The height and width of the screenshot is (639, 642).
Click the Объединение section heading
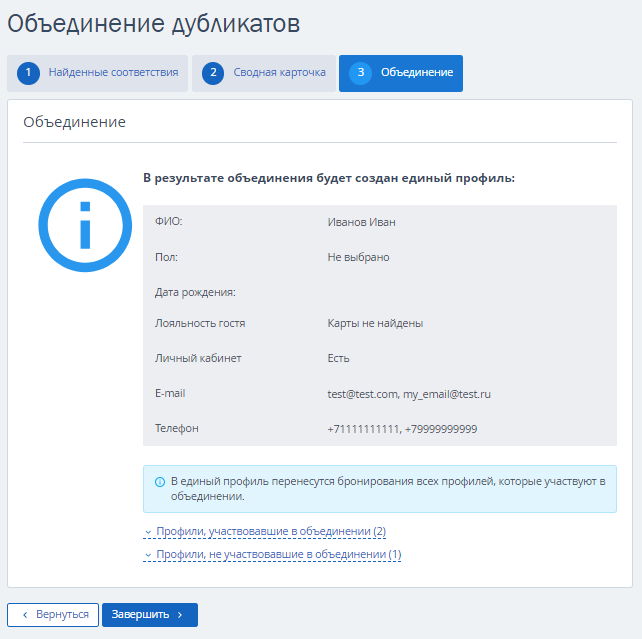coord(75,122)
